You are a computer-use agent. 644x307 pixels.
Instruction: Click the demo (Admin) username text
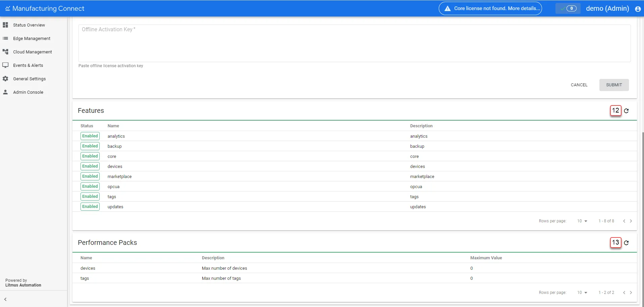click(x=607, y=8)
